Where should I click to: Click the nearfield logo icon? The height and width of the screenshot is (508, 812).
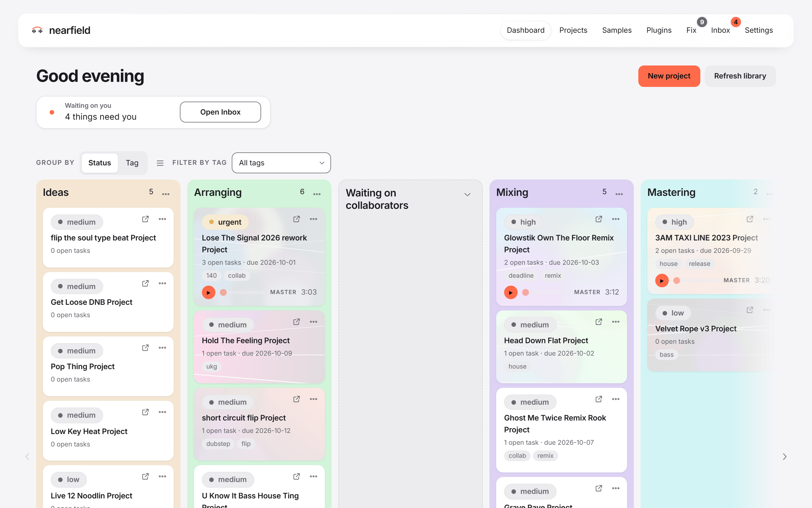37,30
